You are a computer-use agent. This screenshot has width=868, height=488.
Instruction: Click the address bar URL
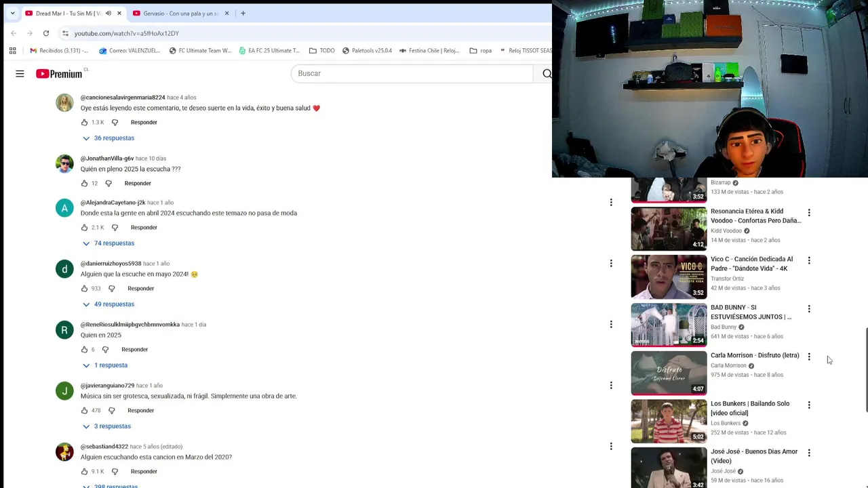tap(127, 33)
